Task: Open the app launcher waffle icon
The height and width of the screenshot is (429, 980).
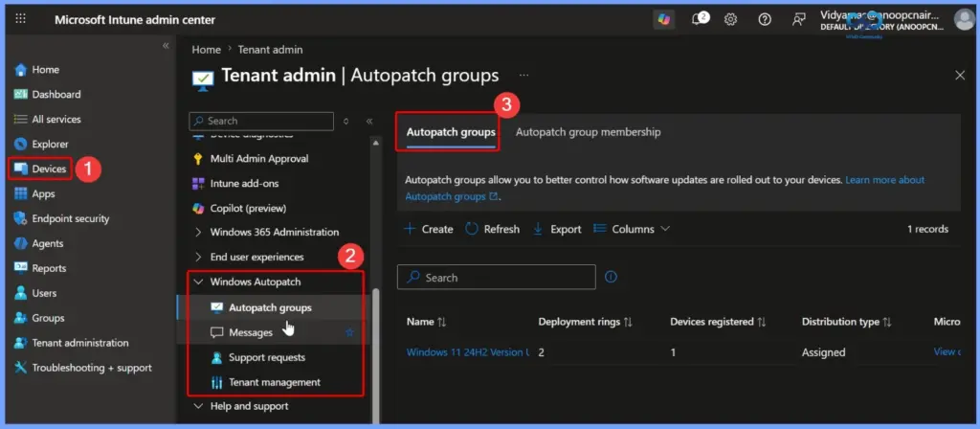Action: coord(21,19)
